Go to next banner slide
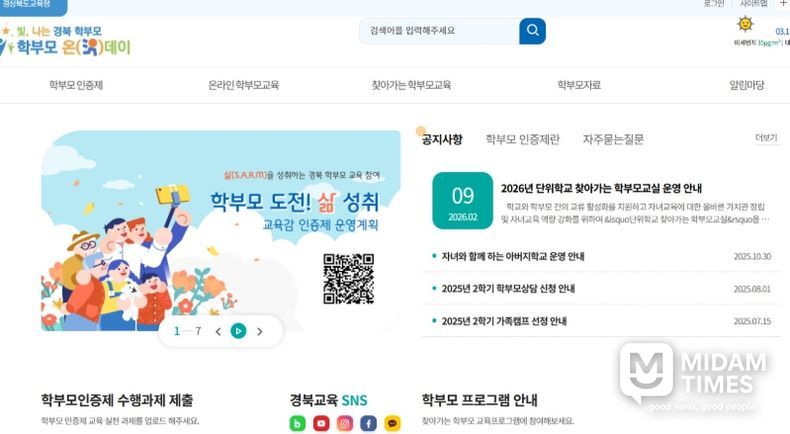Screen dimensions: 790x434 tap(260, 332)
